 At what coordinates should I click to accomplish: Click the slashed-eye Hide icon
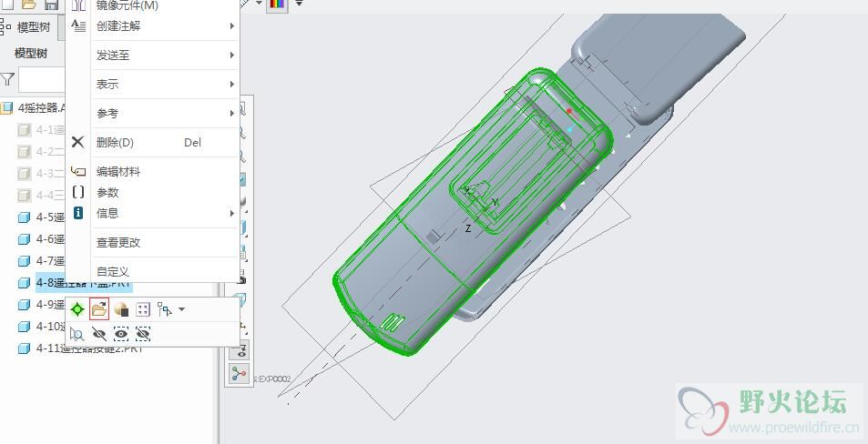[x=99, y=334]
